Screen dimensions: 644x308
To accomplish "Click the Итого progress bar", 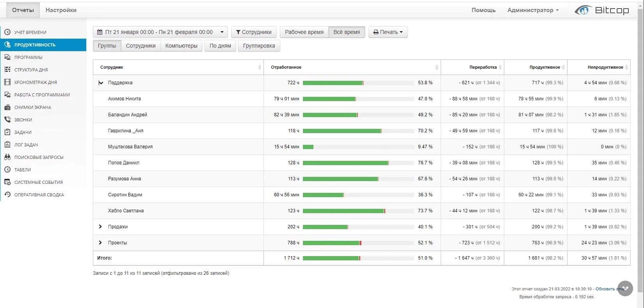I will [358, 258].
